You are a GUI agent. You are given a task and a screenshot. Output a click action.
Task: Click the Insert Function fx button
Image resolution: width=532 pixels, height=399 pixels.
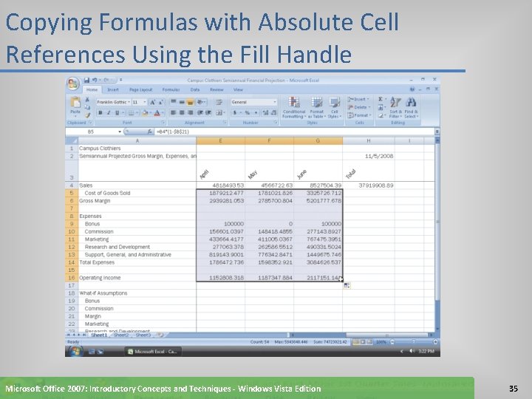149,132
